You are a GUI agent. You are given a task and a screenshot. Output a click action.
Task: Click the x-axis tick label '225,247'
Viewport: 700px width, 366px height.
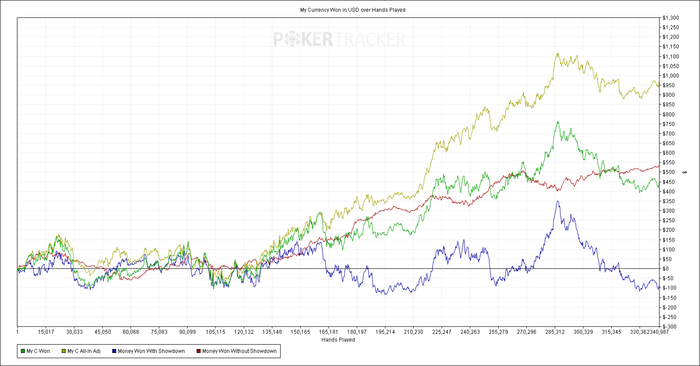[x=442, y=332]
